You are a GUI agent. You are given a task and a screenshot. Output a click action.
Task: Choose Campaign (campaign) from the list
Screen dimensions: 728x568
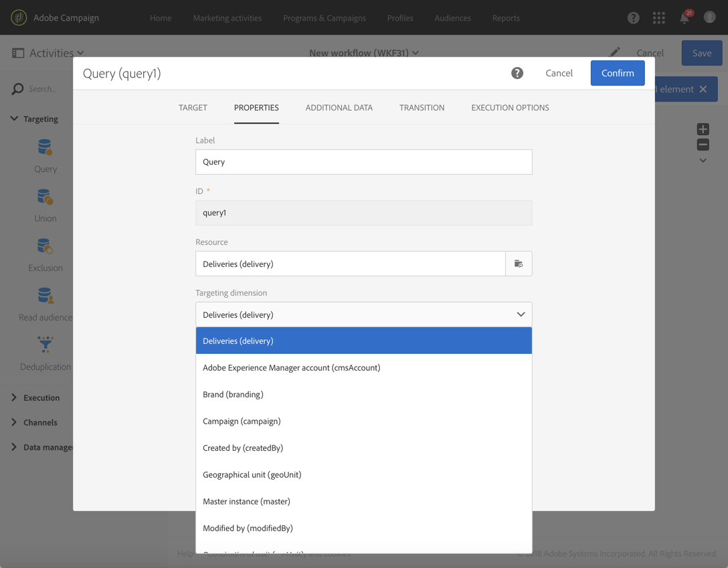pyautogui.click(x=242, y=421)
